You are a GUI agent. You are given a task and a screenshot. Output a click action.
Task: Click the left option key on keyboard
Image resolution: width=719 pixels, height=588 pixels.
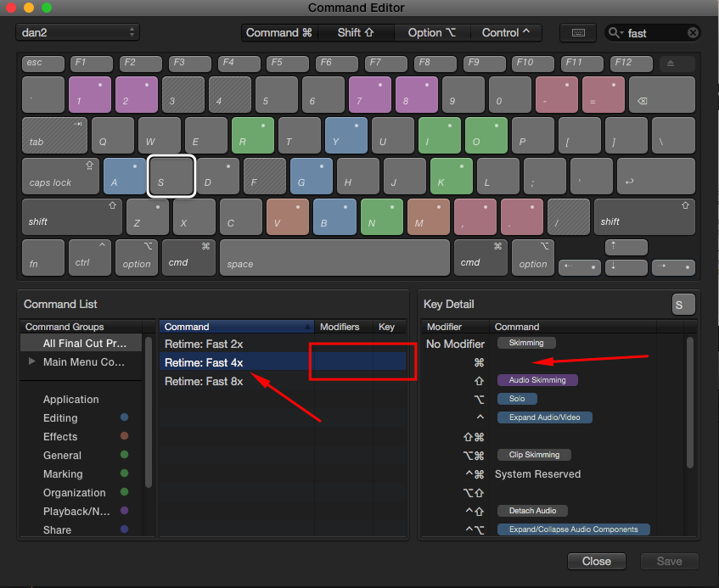coord(137,258)
